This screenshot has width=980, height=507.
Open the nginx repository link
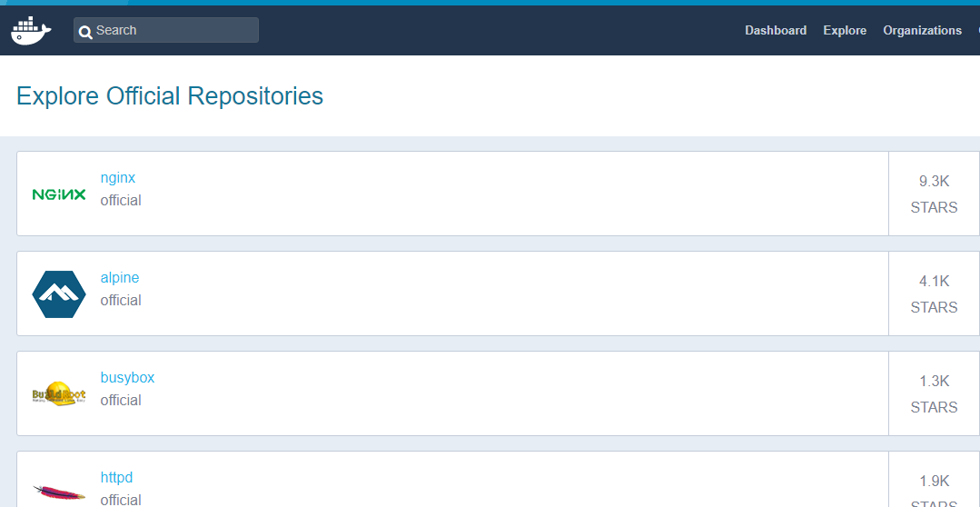pos(118,177)
